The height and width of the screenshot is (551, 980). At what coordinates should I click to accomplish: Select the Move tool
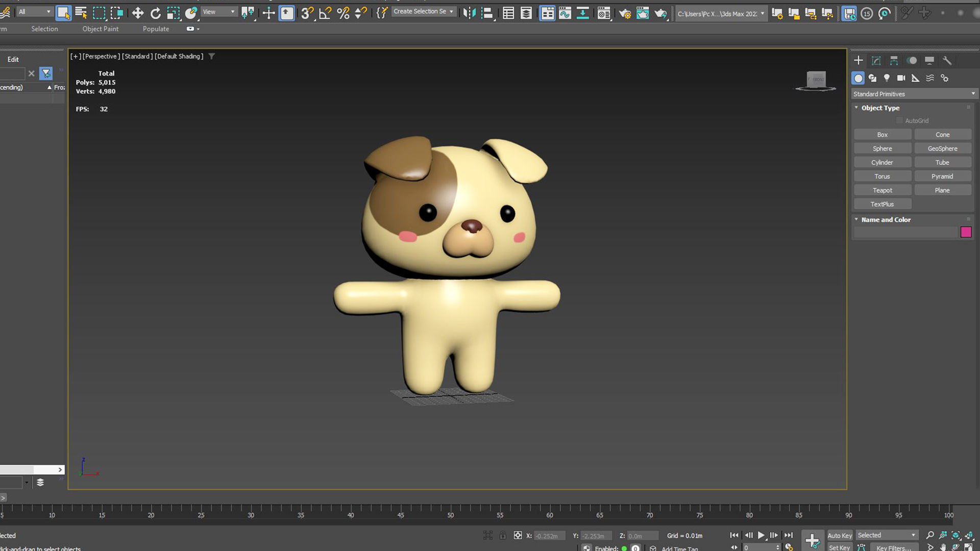137,13
